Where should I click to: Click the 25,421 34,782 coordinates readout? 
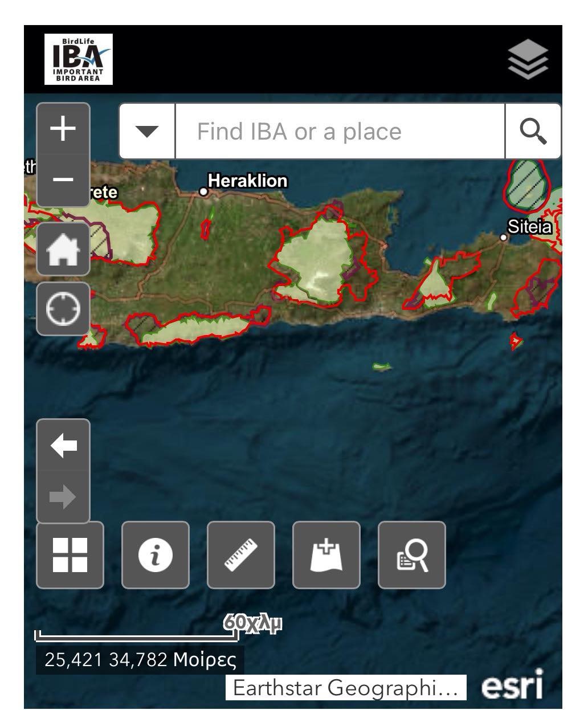pos(140,660)
